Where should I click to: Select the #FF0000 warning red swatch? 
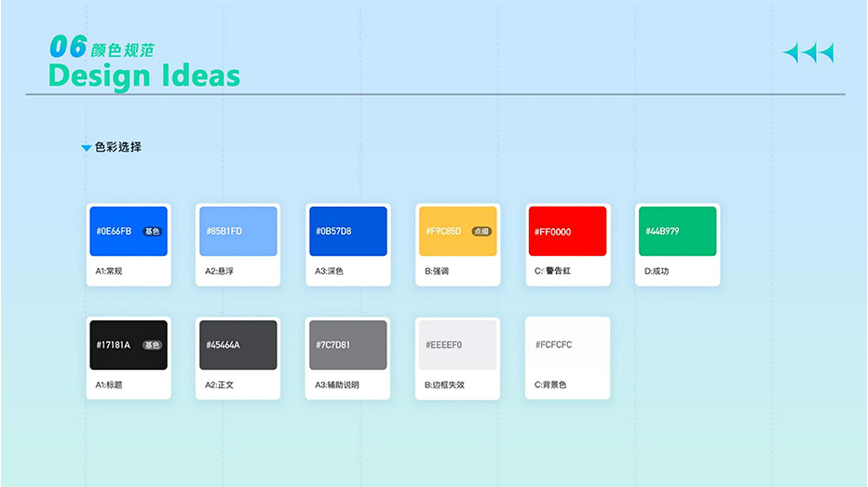click(x=566, y=231)
